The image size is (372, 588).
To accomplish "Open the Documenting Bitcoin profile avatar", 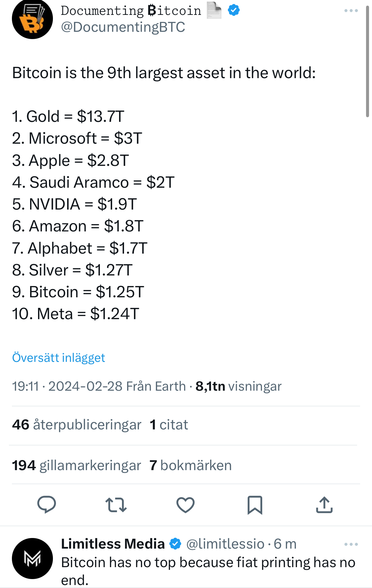I will click(x=32, y=19).
